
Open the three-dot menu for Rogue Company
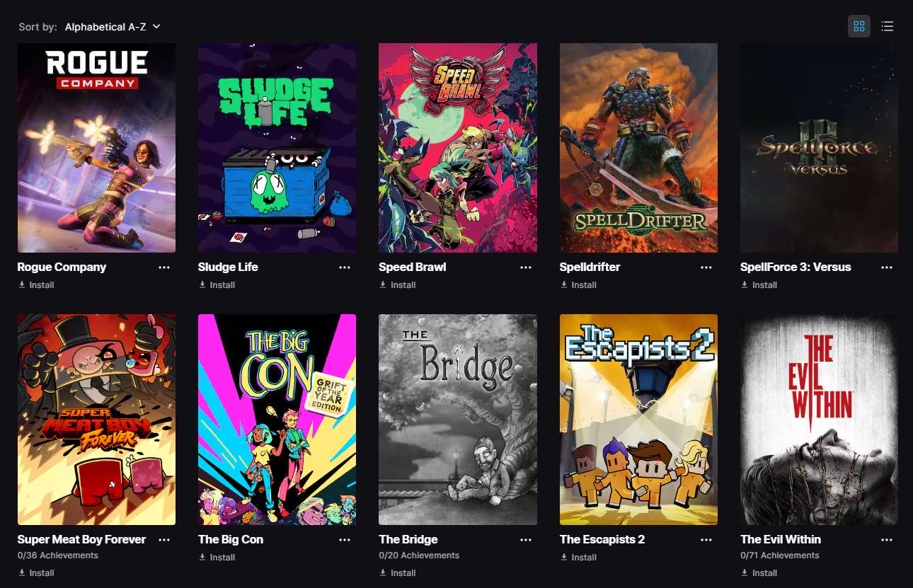(x=164, y=267)
